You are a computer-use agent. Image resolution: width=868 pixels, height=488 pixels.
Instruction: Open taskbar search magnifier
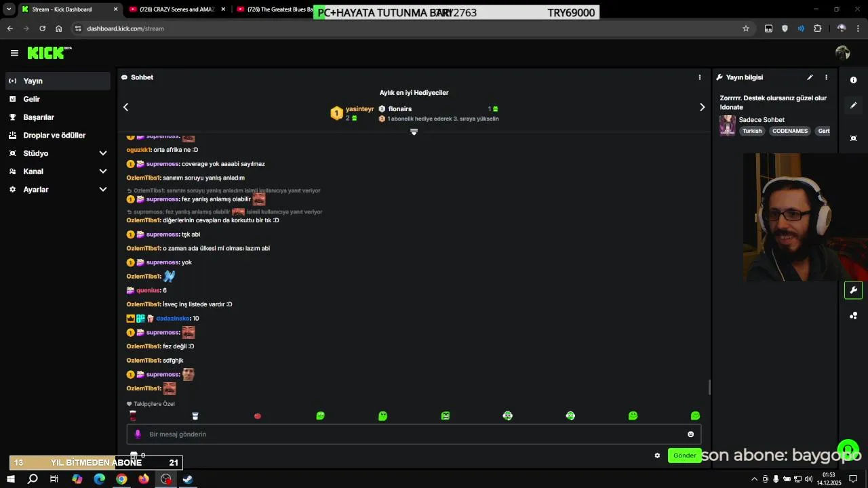(33, 479)
